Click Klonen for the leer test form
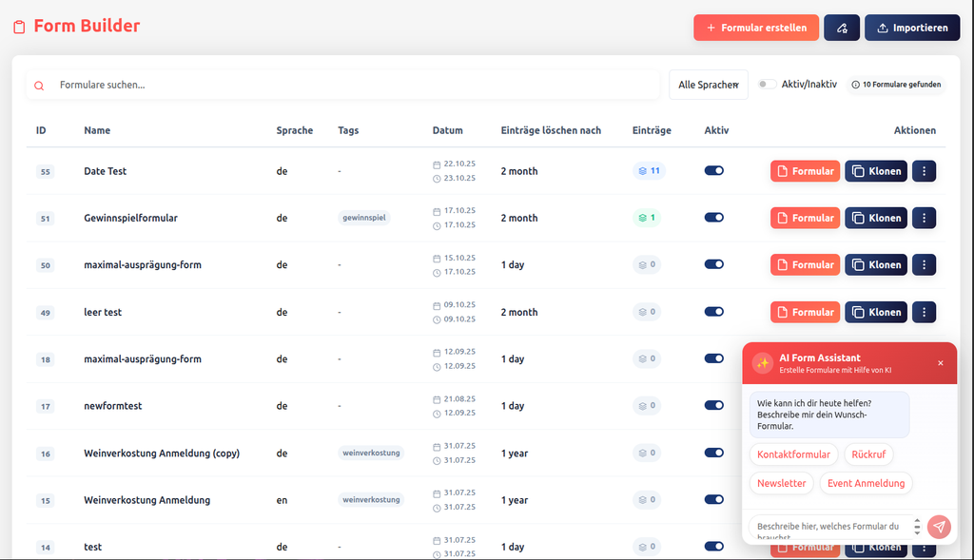974x560 pixels. click(x=876, y=312)
